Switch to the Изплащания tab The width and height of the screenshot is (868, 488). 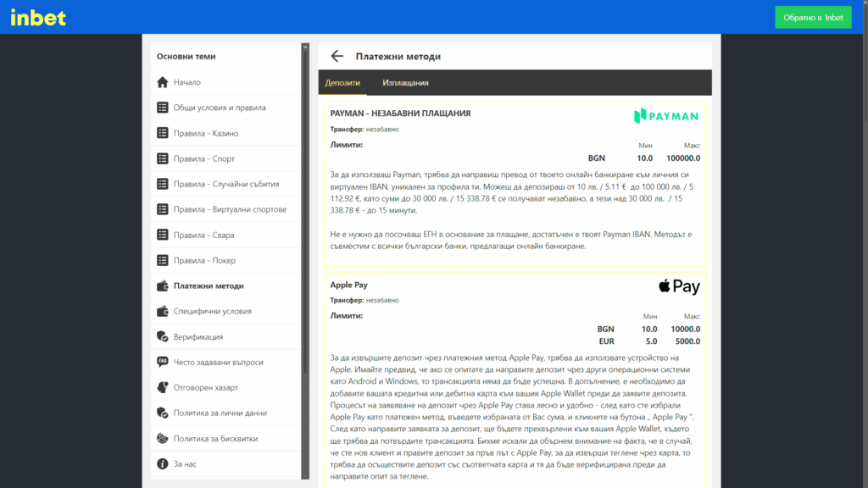point(405,83)
